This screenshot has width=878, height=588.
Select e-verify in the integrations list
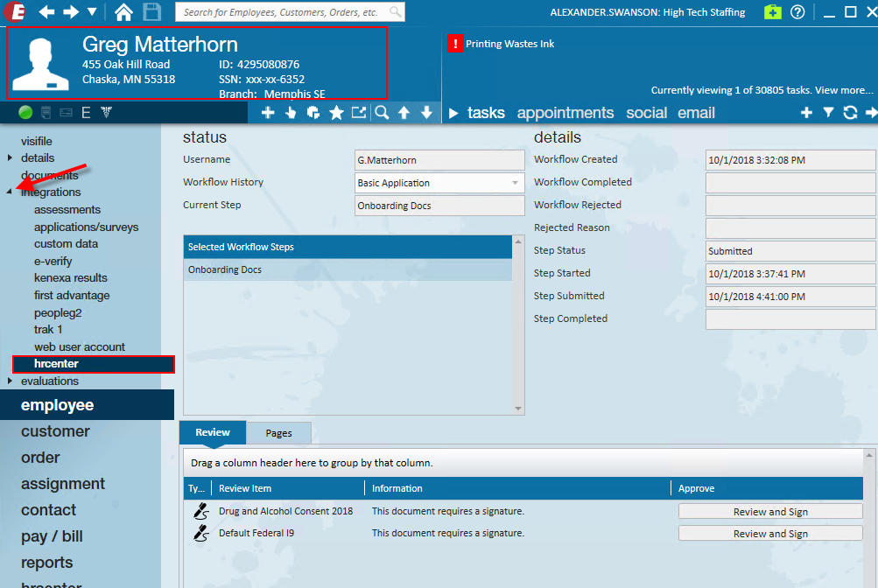(x=53, y=261)
